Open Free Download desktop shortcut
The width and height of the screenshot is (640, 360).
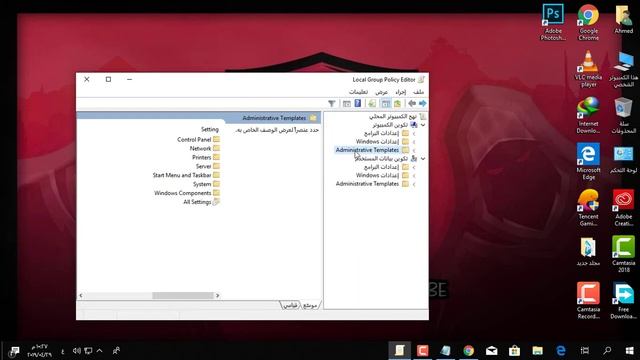[624, 301]
